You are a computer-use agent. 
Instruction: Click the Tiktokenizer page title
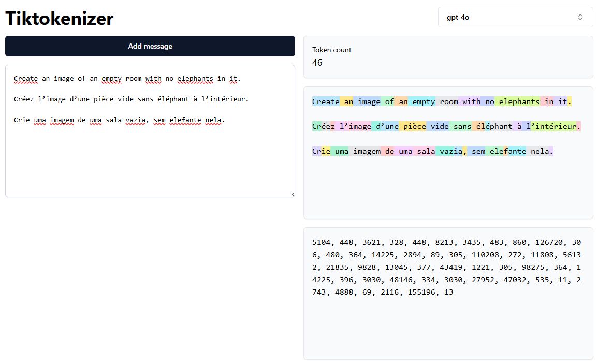coord(60,19)
